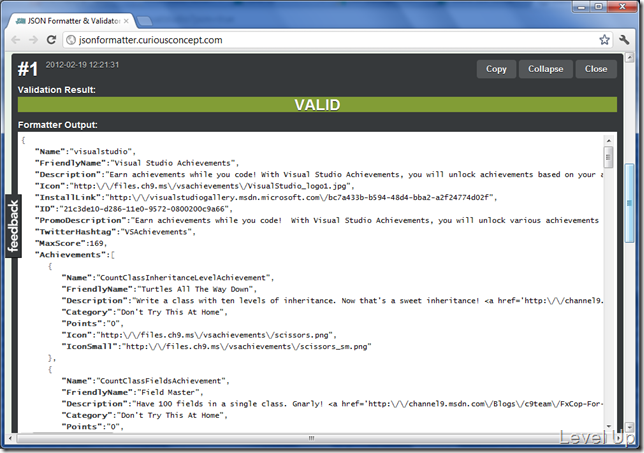The width and height of the screenshot is (644, 453).
Task: Click the "FriendlyName":"Visual Studio Achievements" line
Action: click(x=137, y=163)
